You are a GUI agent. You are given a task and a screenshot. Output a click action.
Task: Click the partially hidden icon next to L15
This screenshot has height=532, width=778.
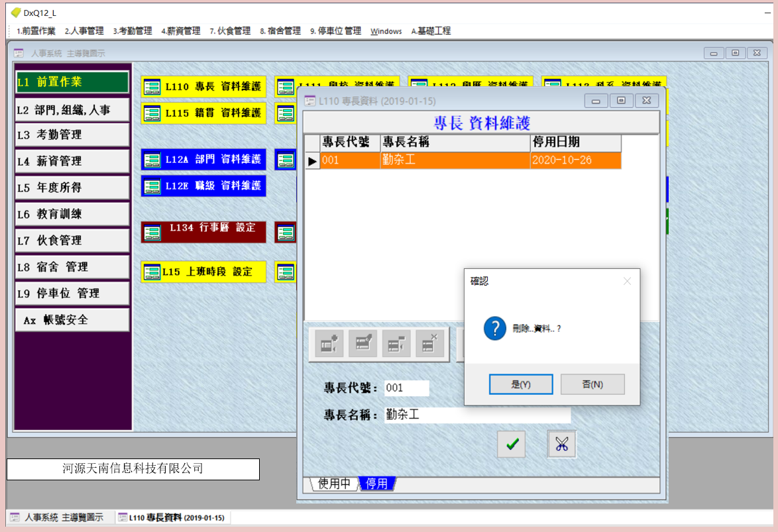(x=286, y=272)
